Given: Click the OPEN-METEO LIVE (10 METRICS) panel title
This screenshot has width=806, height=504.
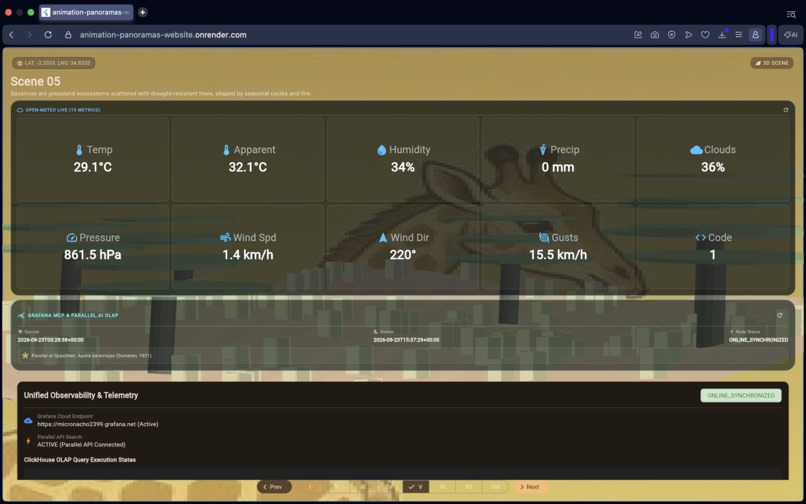Looking at the screenshot, I should click(63, 110).
